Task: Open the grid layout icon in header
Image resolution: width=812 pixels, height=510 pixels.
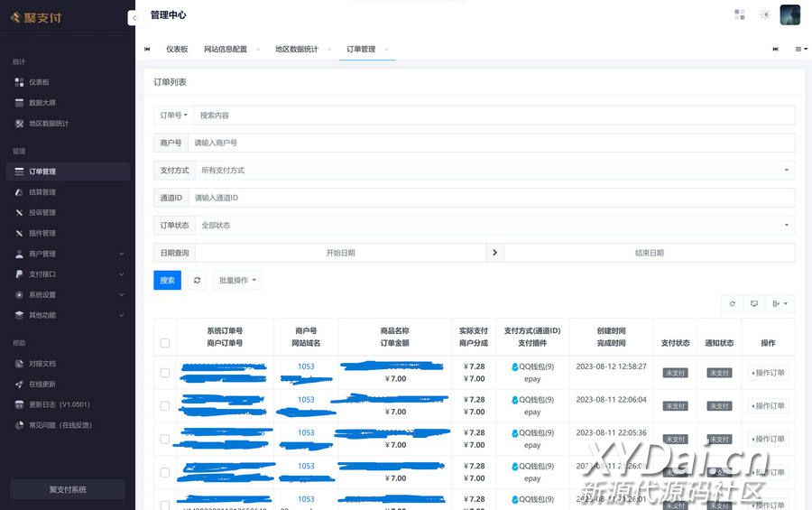Action: tap(740, 14)
